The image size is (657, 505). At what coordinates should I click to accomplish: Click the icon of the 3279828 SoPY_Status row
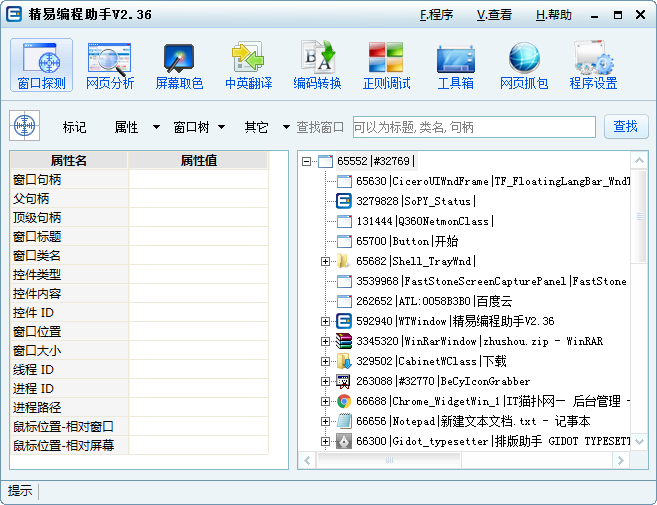[344, 201]
